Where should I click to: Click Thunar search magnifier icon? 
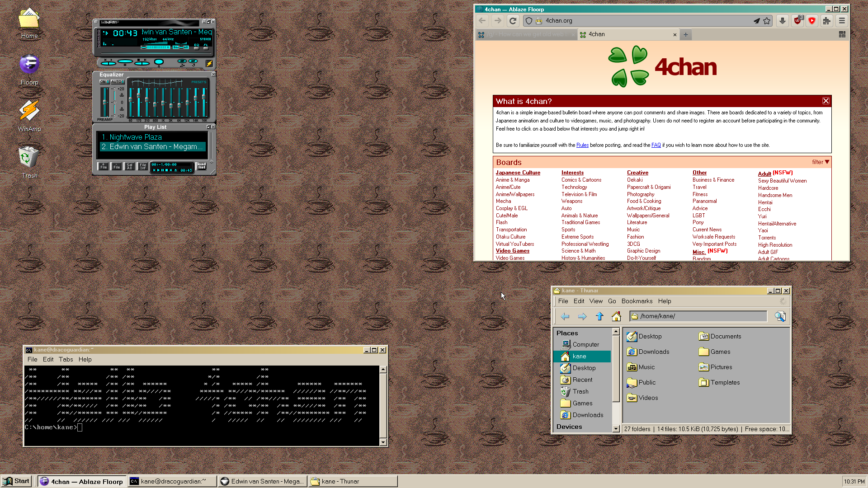780,316
